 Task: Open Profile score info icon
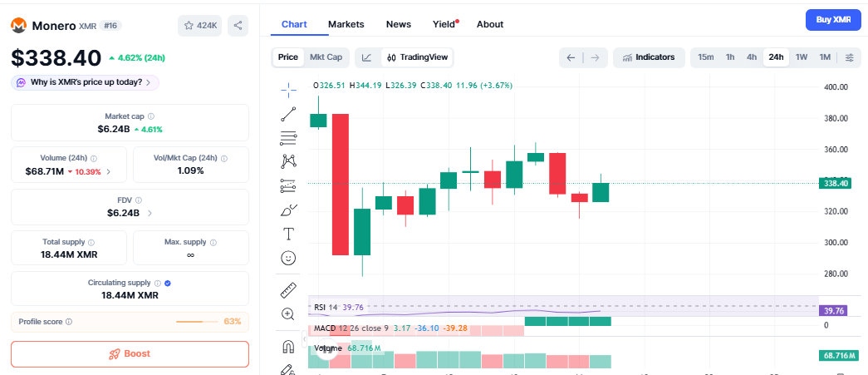click(x=69, y=322)
